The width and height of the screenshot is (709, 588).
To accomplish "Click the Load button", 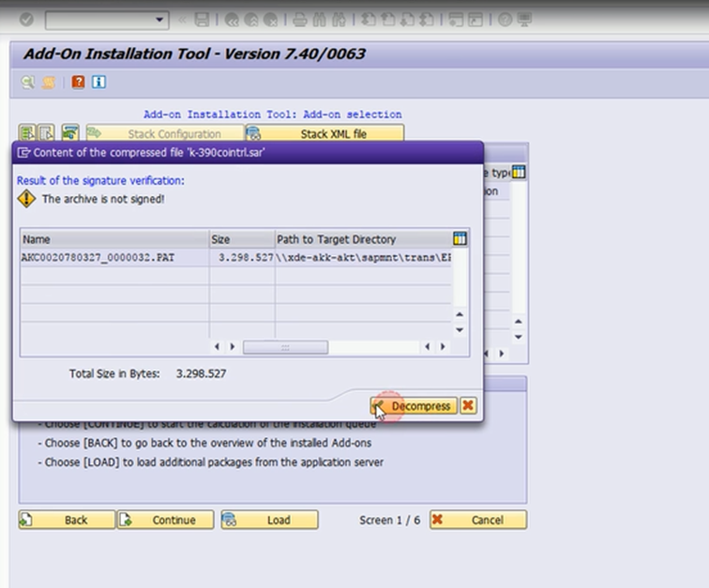I will click(x=269, y=520).
